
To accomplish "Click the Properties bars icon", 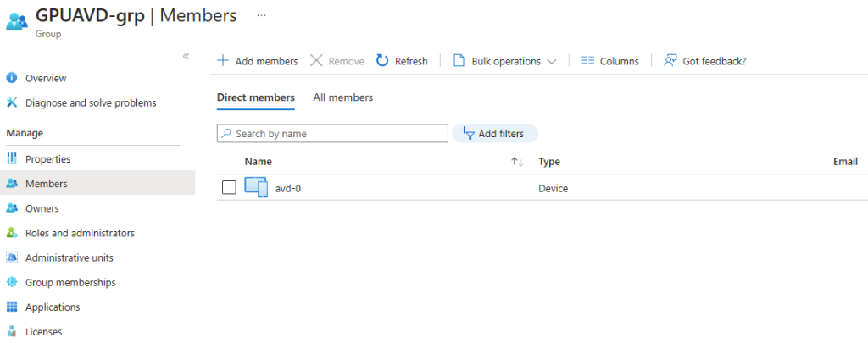I will (x=12, y=158).
